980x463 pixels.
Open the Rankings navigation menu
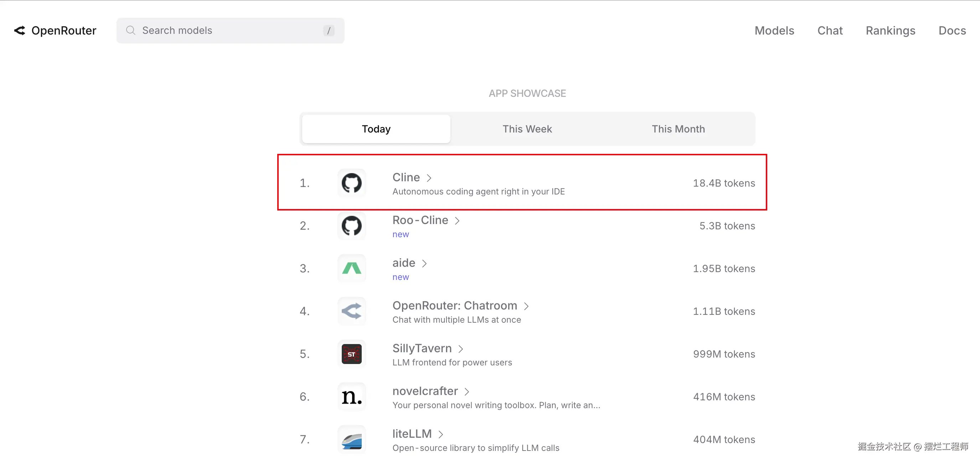(890, 30)
